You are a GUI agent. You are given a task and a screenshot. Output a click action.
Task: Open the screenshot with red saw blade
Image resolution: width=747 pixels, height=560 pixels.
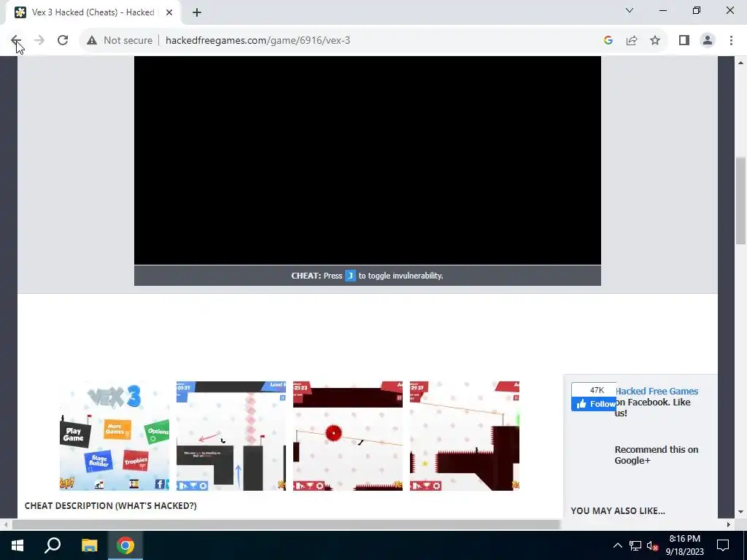(x=348, y=436)
